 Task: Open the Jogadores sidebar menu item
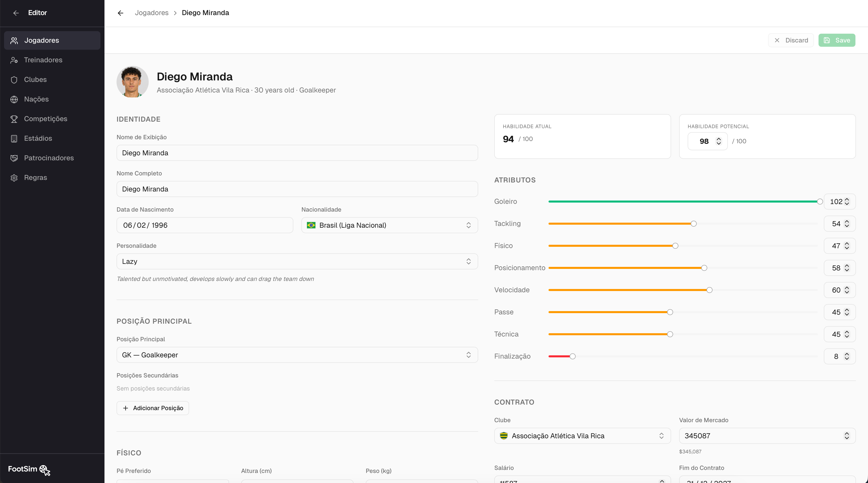(52, 40)
